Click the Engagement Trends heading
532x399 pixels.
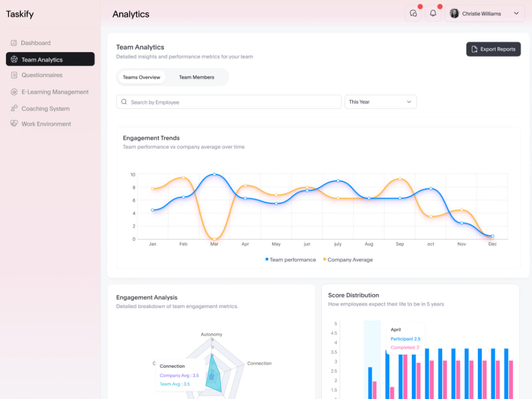pos(151,138)
